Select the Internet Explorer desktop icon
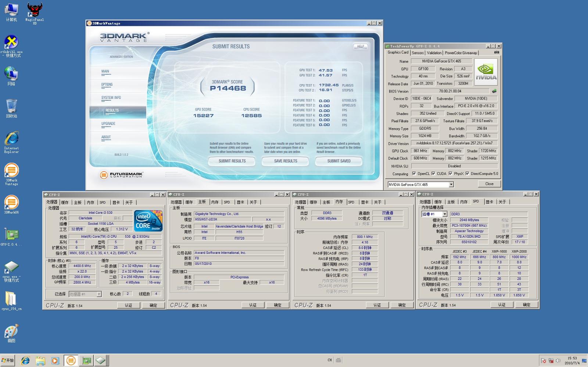 click(11, 142)
